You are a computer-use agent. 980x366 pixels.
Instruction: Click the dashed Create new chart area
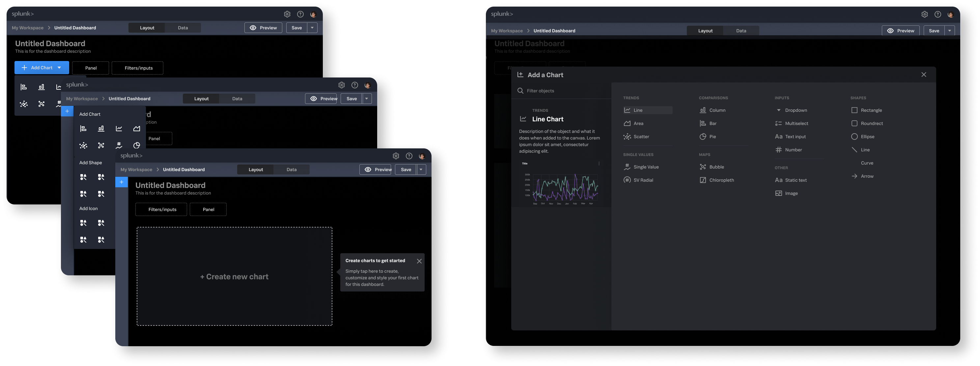coord(234,277)
